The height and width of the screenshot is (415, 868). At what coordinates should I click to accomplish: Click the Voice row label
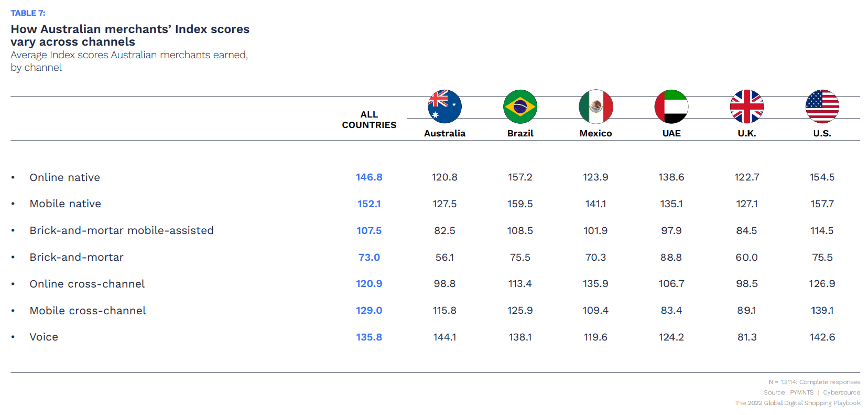click(x=44, y=337)
